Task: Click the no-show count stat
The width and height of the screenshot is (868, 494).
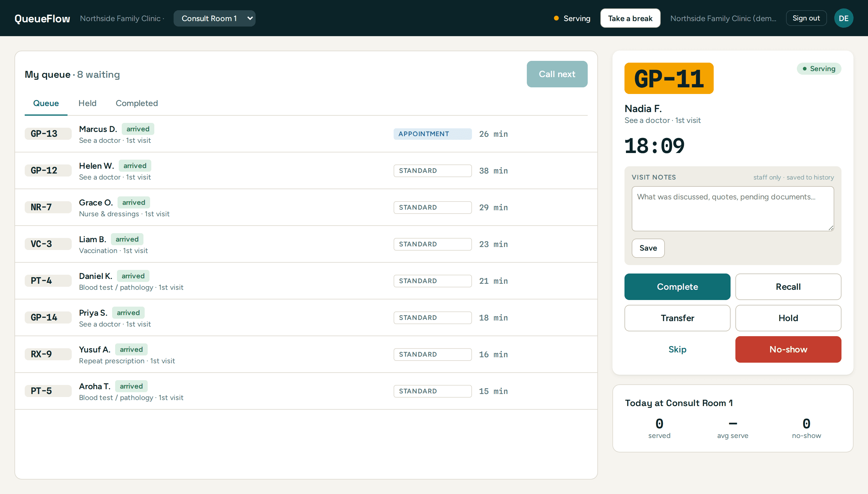Action: (x=806, y=428)
